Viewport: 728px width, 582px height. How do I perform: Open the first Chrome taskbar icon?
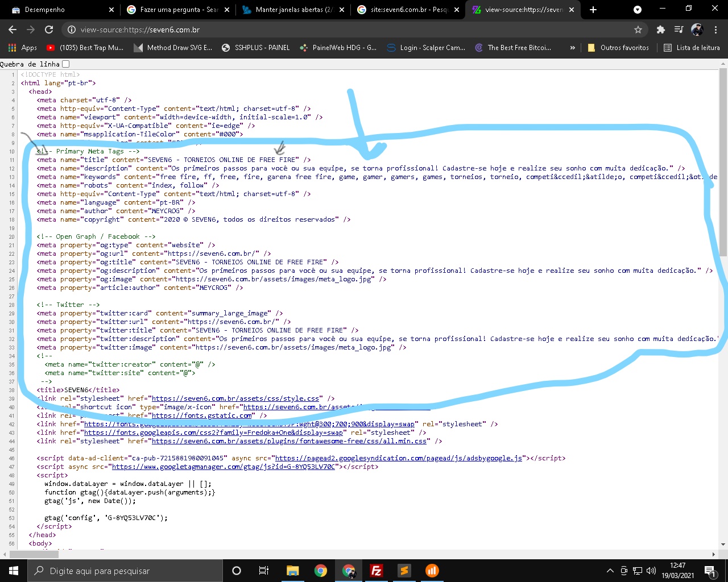(321, 571)
